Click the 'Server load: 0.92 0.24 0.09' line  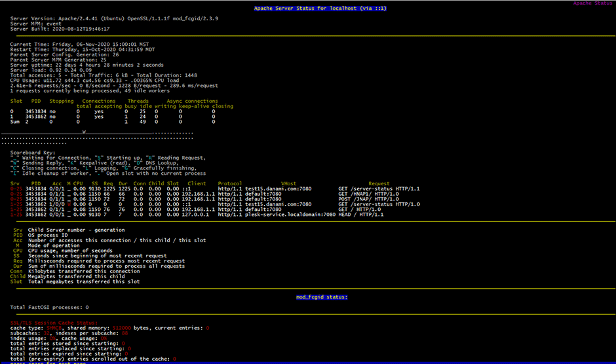tap(51, 70)
